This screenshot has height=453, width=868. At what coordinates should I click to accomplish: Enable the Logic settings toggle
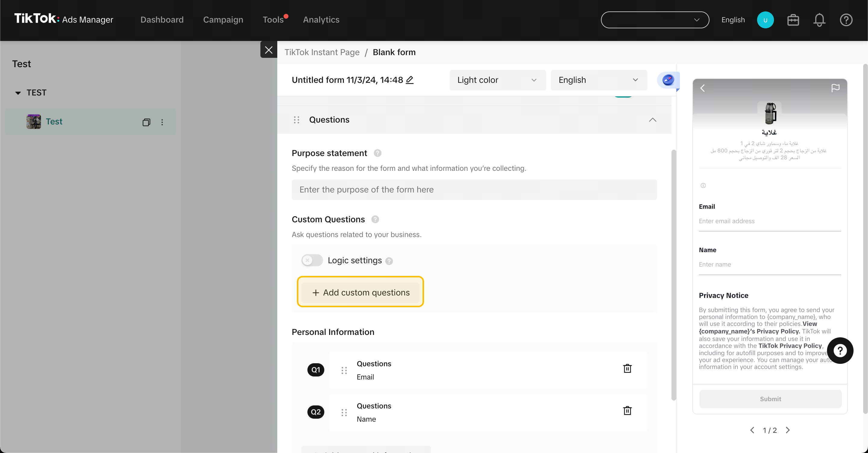point(312,260)
